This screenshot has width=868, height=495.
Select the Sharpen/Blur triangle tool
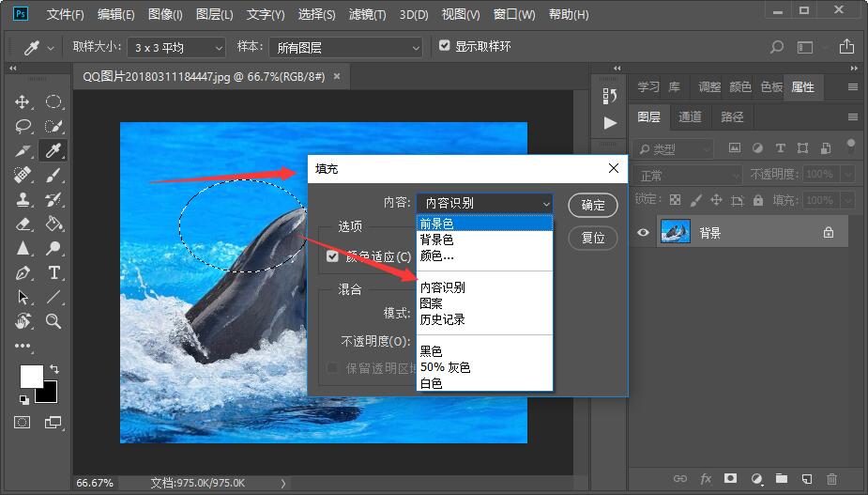(23, 248)
